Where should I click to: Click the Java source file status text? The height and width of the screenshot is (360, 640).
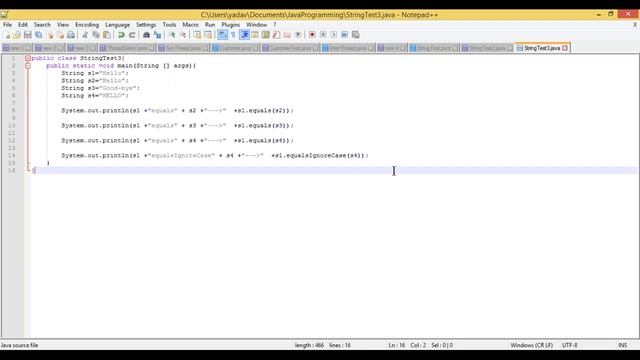[x=20, y=345]
